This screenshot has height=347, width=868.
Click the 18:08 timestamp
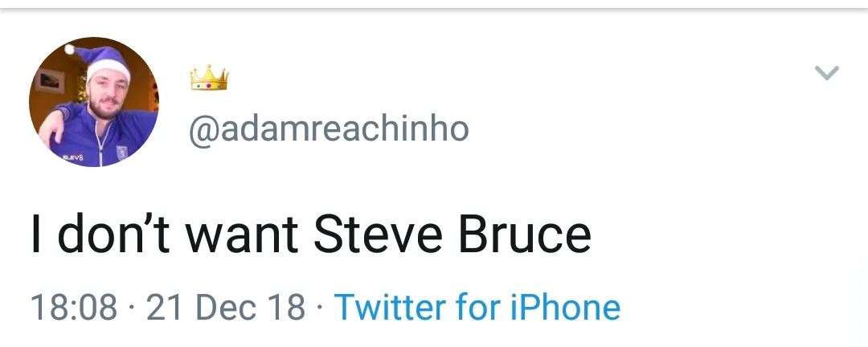click(73, 308)
